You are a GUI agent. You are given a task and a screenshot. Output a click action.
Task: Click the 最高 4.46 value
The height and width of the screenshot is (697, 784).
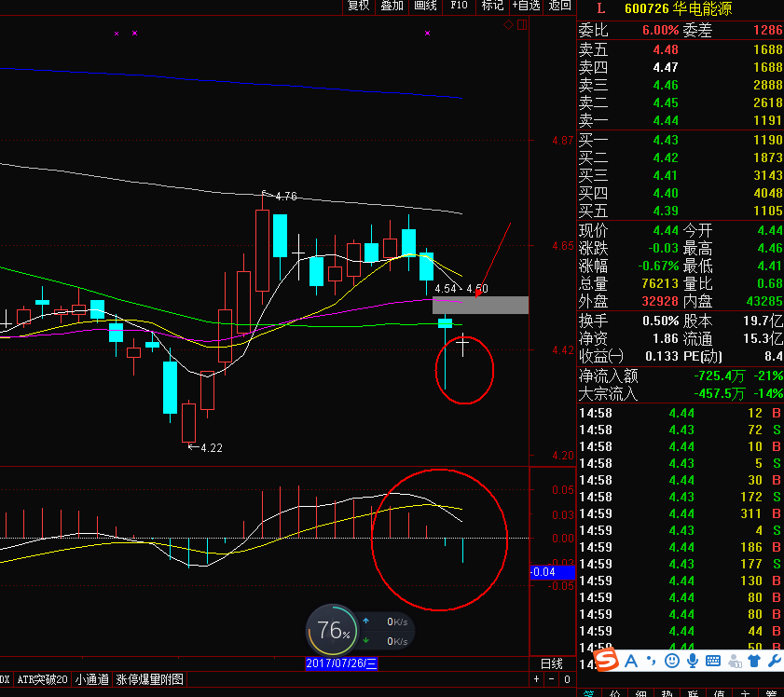tap(770, 248)
